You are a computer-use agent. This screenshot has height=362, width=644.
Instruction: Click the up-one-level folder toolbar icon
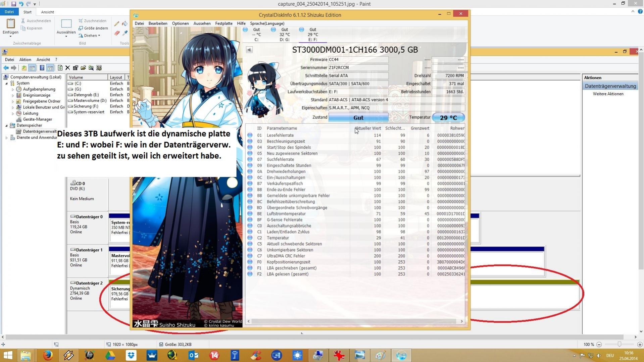[24, 68]
